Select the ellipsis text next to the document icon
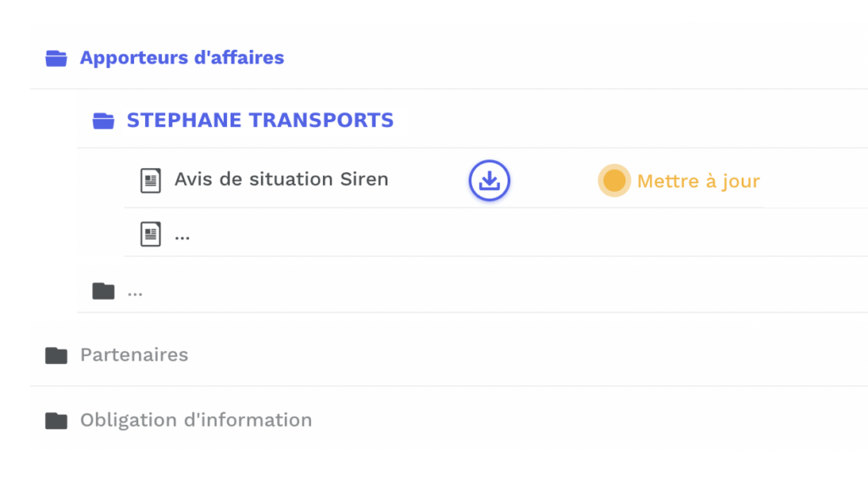This screenshot has width=868, height=486. tap(182, 235)
